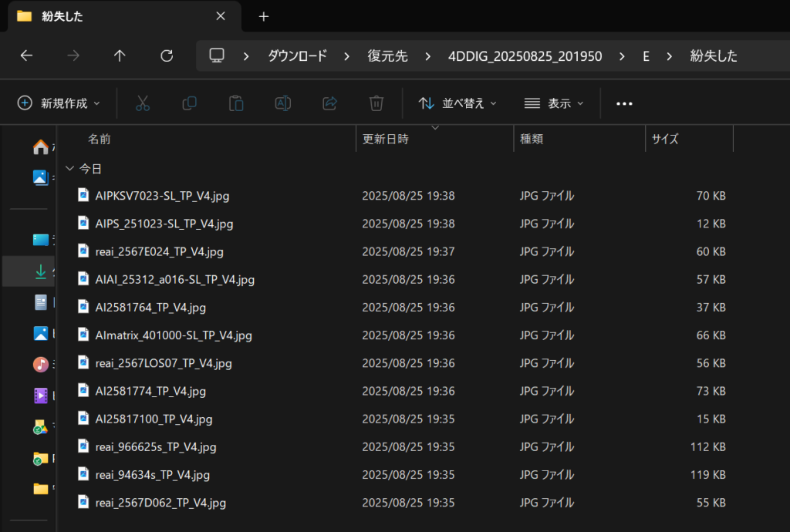Click the Rename icon on the toolbar
Image resolution: width=790 pixels, height=532 pixels.
tap(283, 103)
